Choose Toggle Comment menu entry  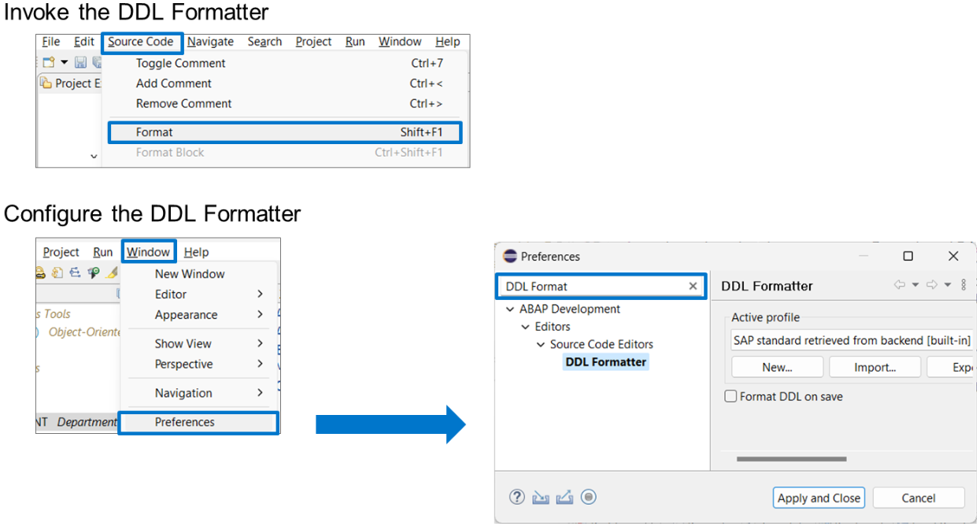[287, 63]
